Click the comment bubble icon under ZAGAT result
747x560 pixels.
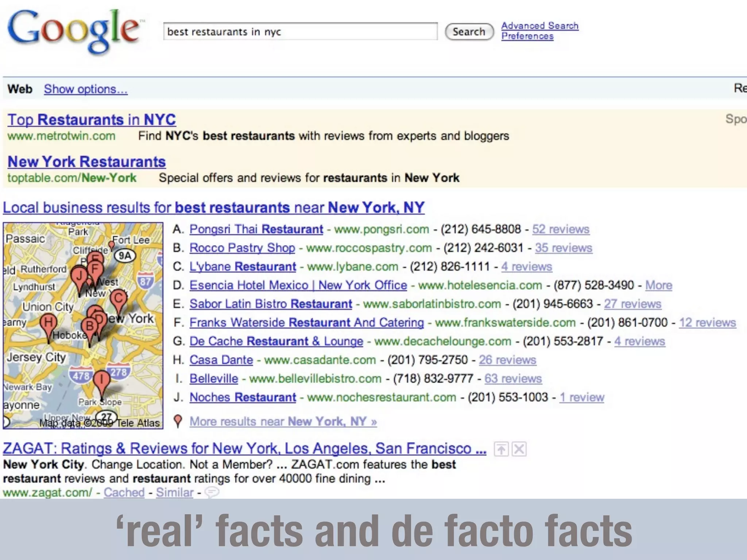coord(212,493)
